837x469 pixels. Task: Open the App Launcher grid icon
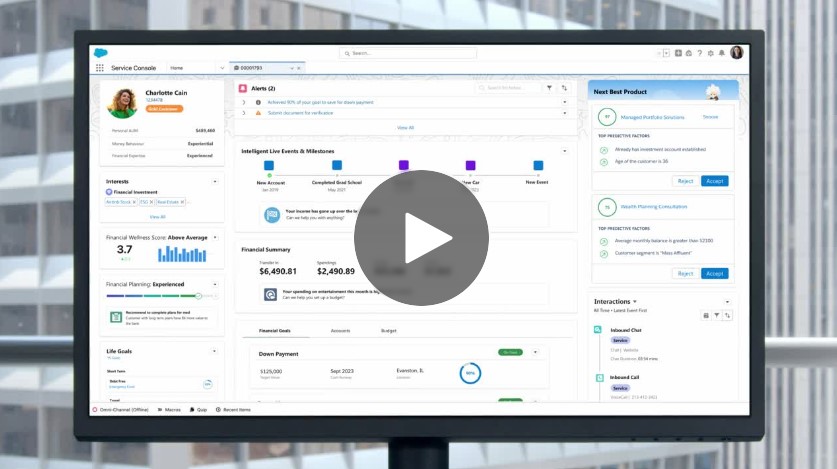point(100,68)
